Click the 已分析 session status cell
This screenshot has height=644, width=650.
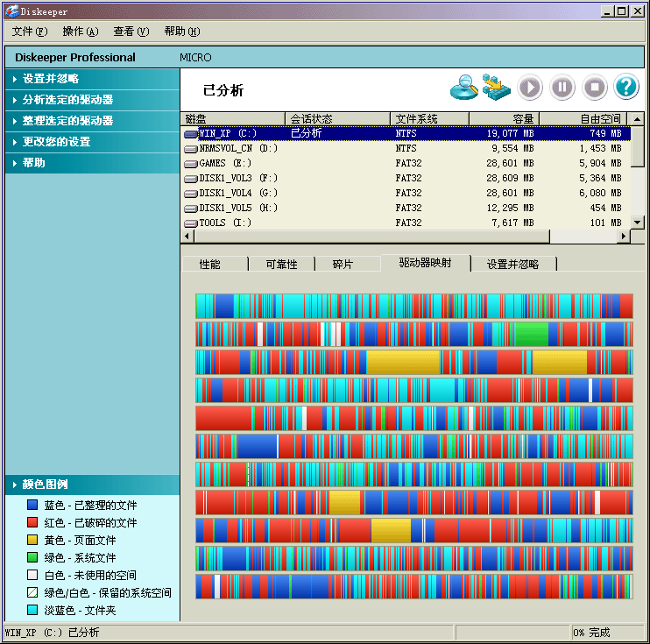pos(306,133)
